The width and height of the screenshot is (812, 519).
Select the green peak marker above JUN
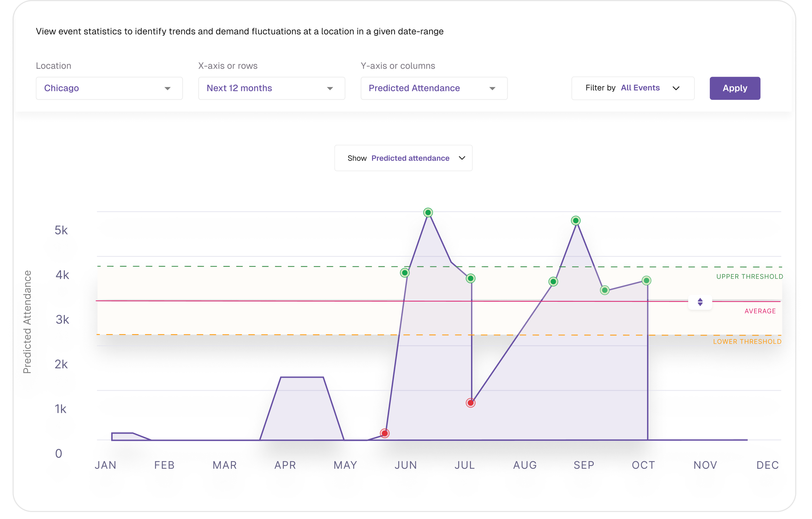pyautogui.click(x=428, y=213)
